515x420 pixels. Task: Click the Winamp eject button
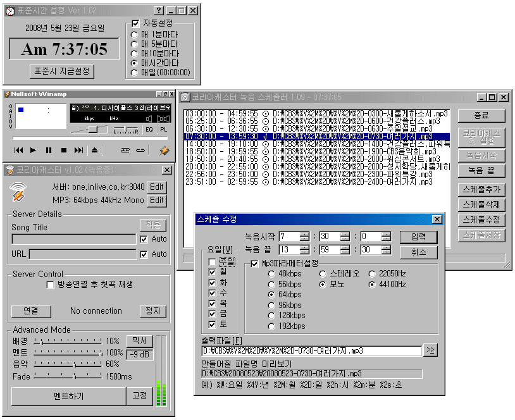[95, 150]
